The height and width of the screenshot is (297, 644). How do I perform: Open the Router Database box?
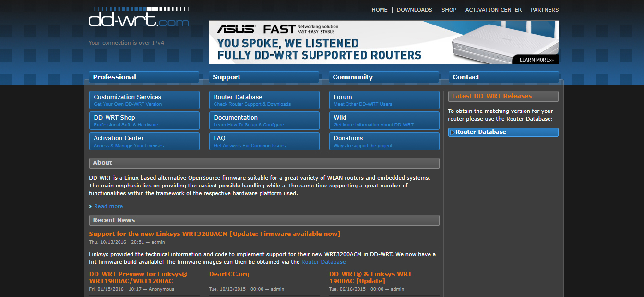click(264, 100)
